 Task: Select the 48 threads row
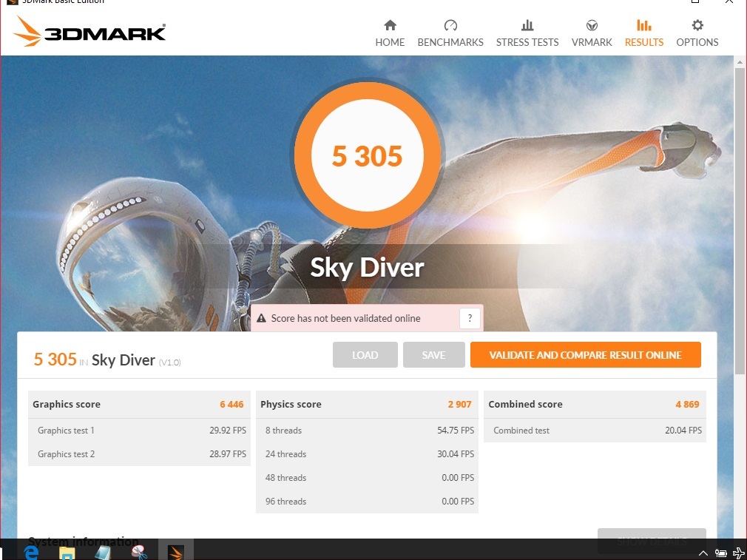coord(367,478)
